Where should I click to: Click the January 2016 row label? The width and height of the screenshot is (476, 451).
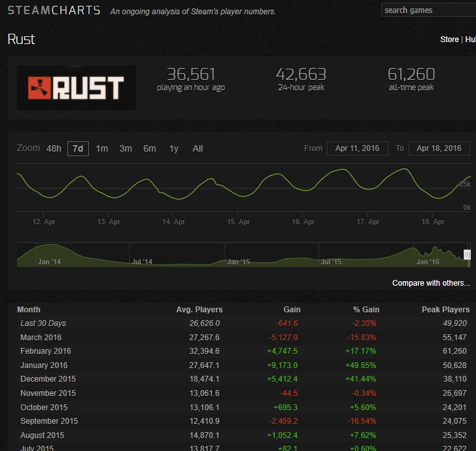[44, 365]
